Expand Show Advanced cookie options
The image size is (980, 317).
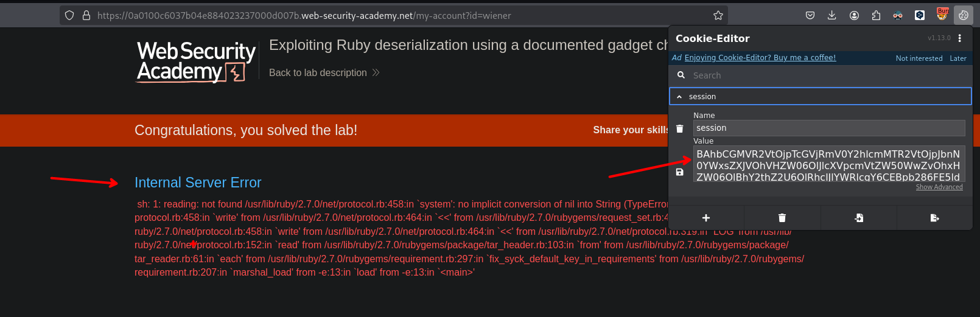point(939,187)
